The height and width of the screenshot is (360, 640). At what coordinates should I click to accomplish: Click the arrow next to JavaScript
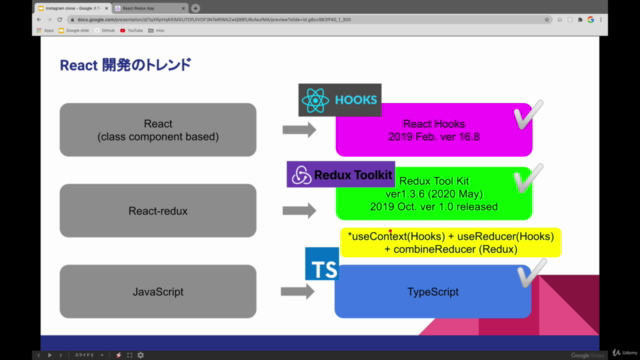[x=298, y=291]
